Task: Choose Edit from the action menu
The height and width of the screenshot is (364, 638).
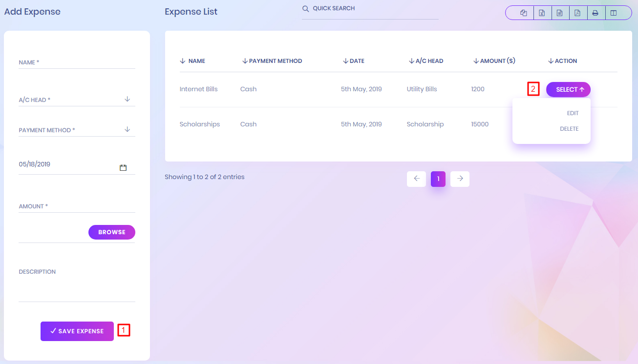Action: pos(573,113)
